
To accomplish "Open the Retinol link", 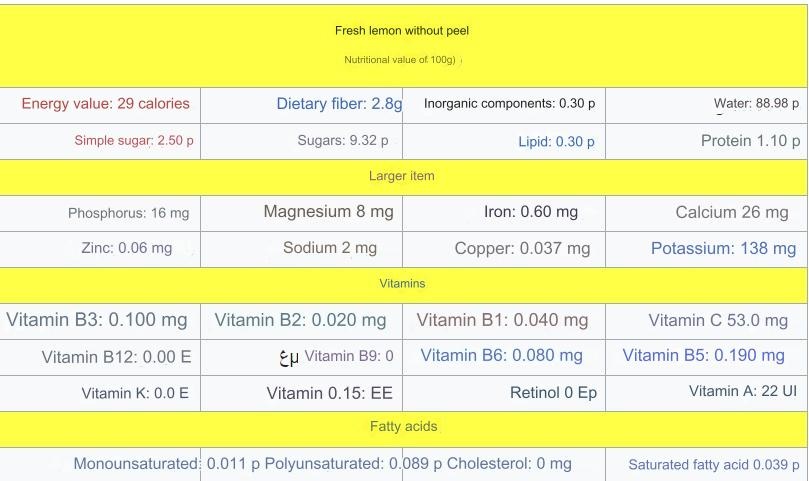I will pyautogui.click(x=553, y=393).
